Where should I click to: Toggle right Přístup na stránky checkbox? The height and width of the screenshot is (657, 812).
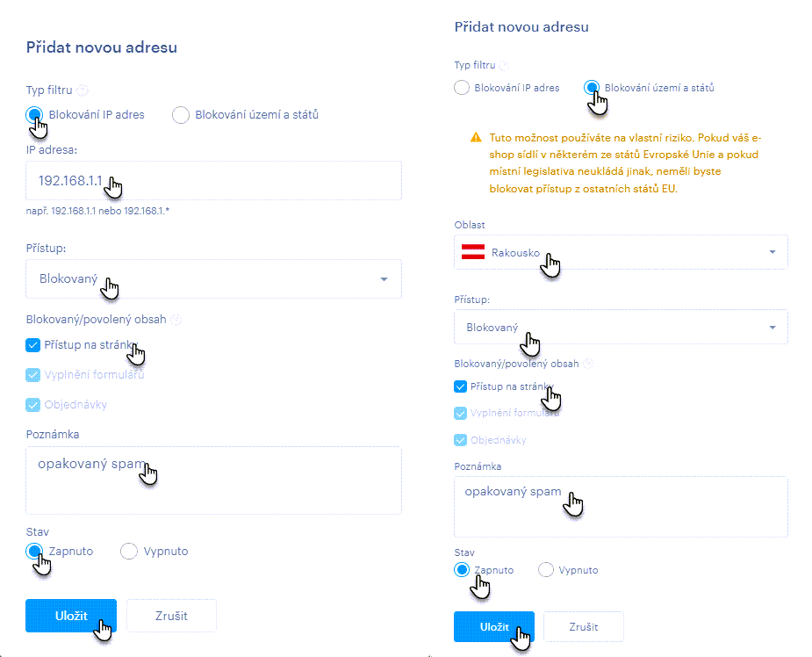(x=460, y=386)
